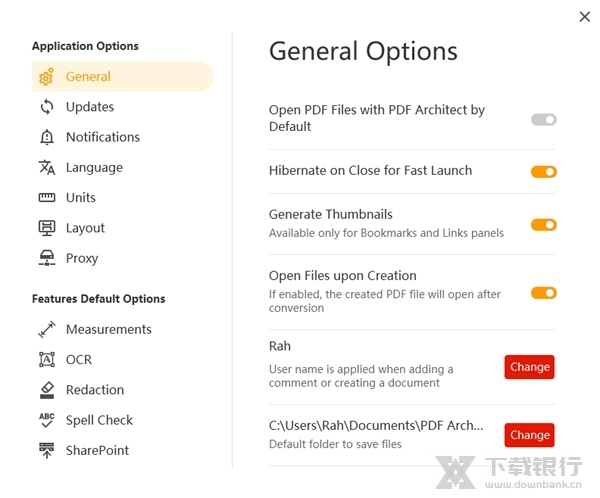The width and height of the screenshot is (600, 498).
Task: Click the Layout icon in sidebar
Action: 47,228
